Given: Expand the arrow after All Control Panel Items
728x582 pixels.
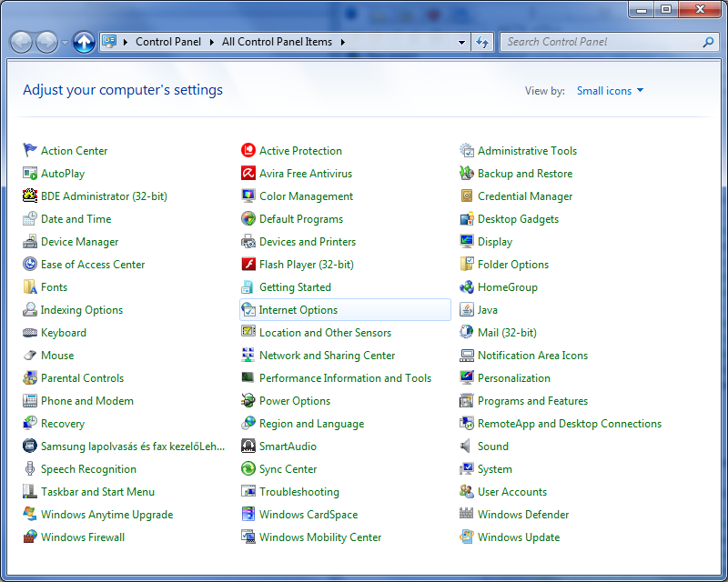Looking at the screenshot, I should tap(342, 42).
